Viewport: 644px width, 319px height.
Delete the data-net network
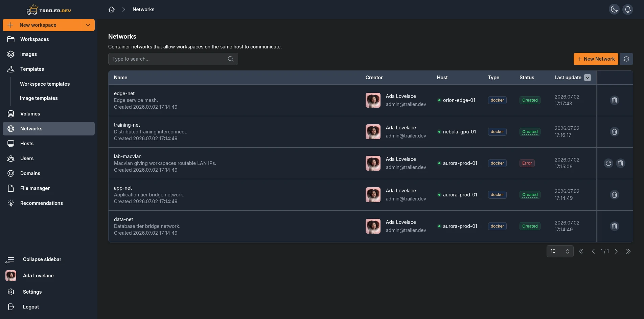615,226
